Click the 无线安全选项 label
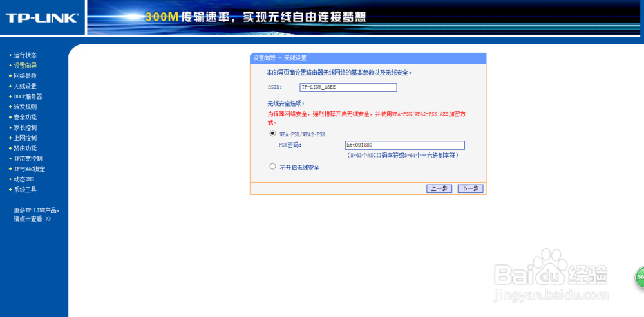 [x=286, y=104]
